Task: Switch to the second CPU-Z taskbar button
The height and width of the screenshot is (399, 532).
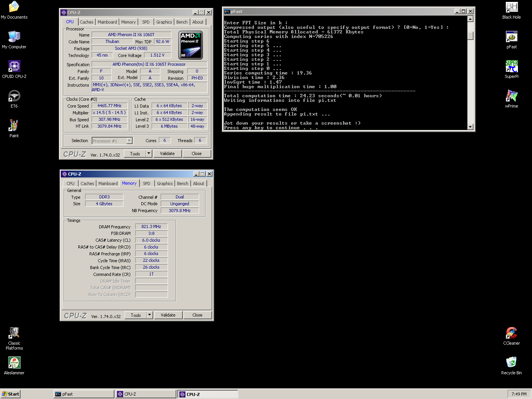Action: [x=208, y=394]
